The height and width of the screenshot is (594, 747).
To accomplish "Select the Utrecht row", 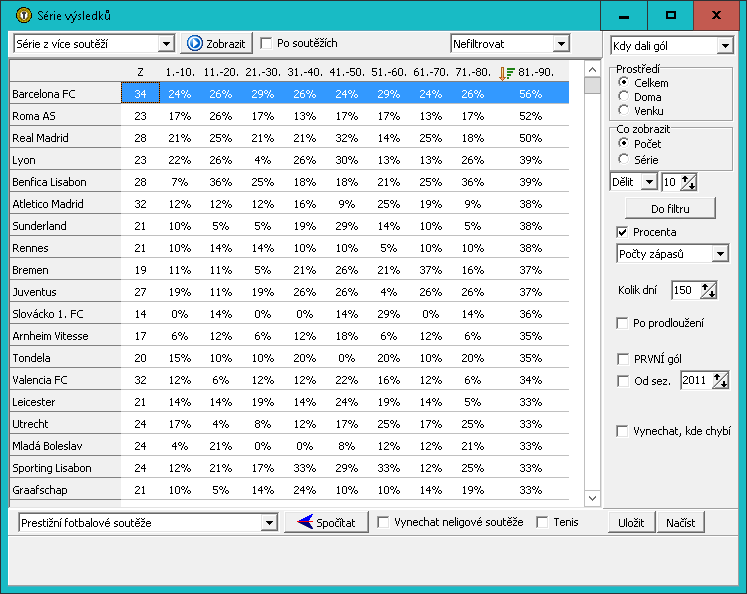I will (x=289, y=423).
